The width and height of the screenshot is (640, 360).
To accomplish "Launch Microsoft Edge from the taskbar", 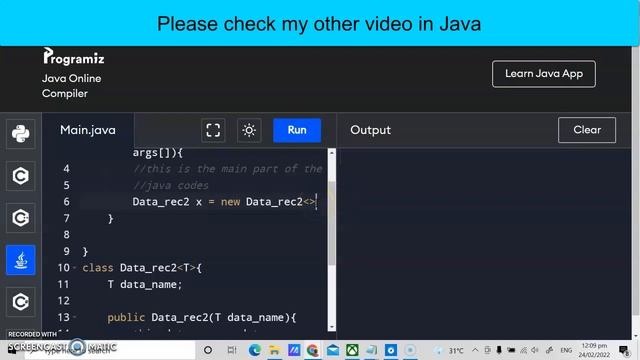I will pos(255,350).
